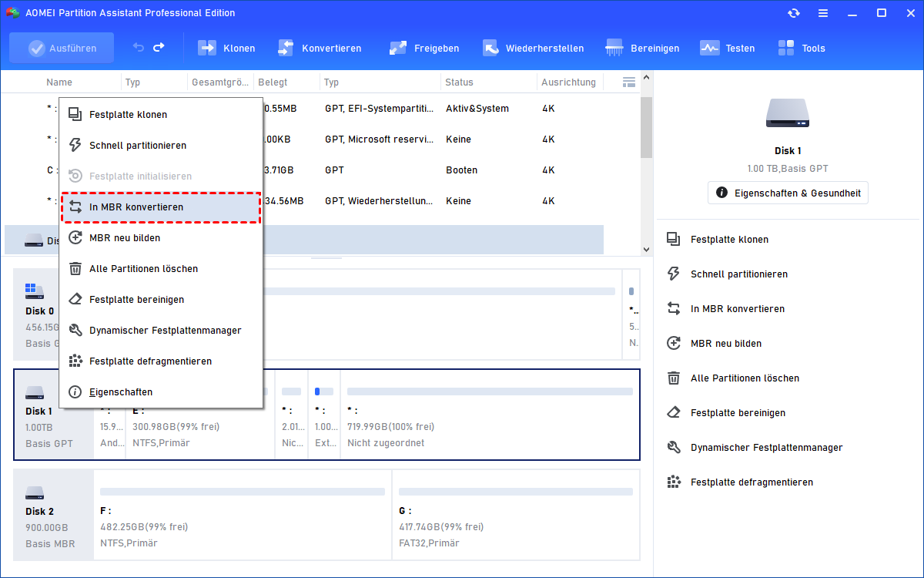Screen dimensions: 924x578
Task: Open Wiederherstellen from the toolbar
Action: (490, 48)
